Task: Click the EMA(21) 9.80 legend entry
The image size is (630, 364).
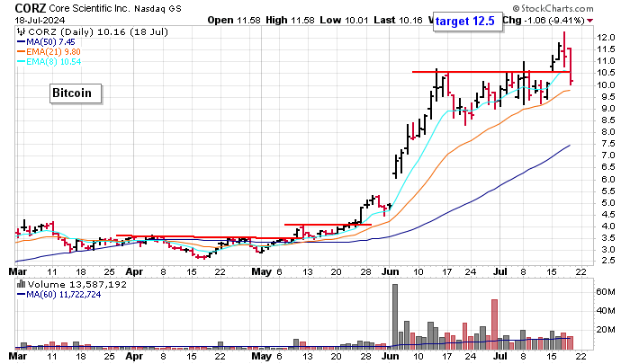Action: tap(49, 52)
